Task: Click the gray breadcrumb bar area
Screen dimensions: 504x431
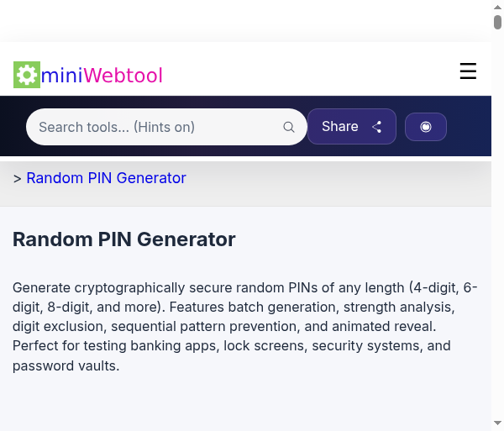Action: click(x=336, y=185)
